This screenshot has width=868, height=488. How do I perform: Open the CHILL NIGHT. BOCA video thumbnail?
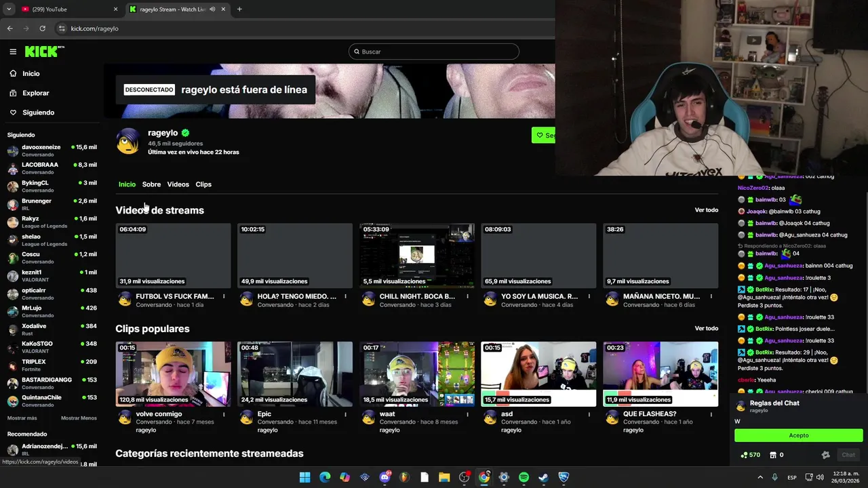(417, 256)
